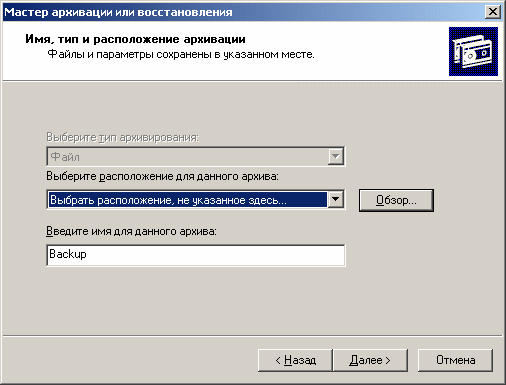Click into the "Backup" archive name field

[196, 255]
